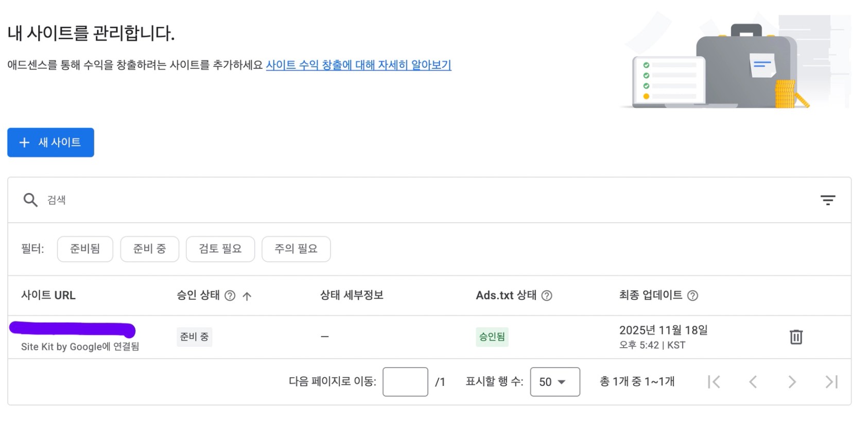
Task: Toggle the 준비됨 filter chip
Action: 85,249
